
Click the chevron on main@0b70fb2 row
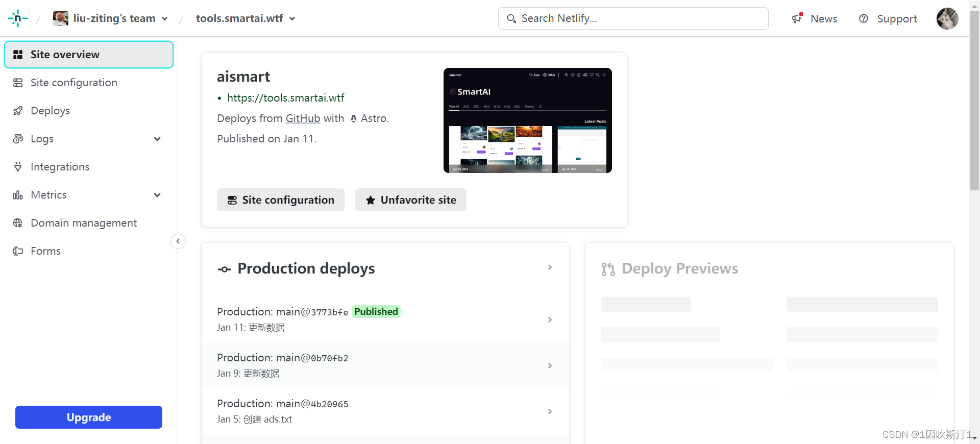(x=550, y=366)
